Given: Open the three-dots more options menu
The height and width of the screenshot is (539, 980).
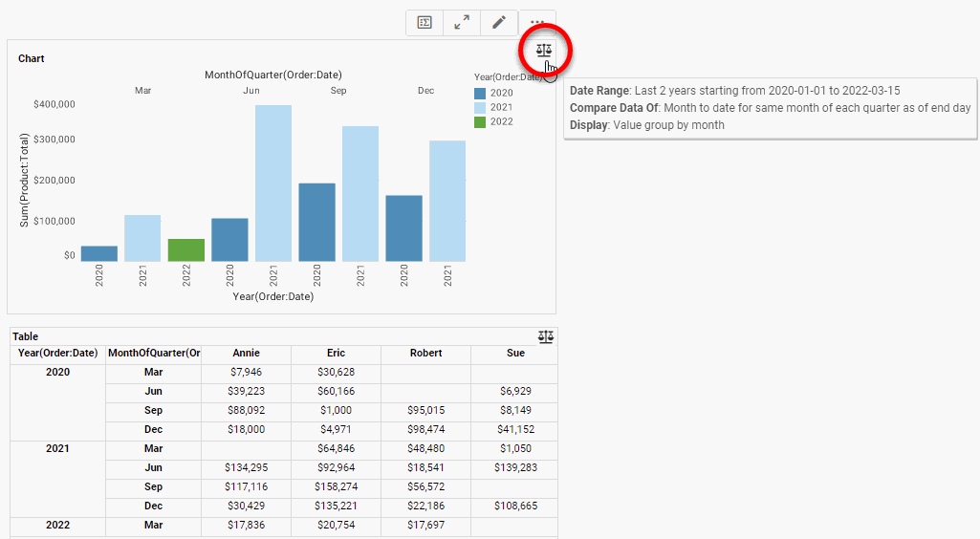Looking at the screenshot, I should pos(537,21).
